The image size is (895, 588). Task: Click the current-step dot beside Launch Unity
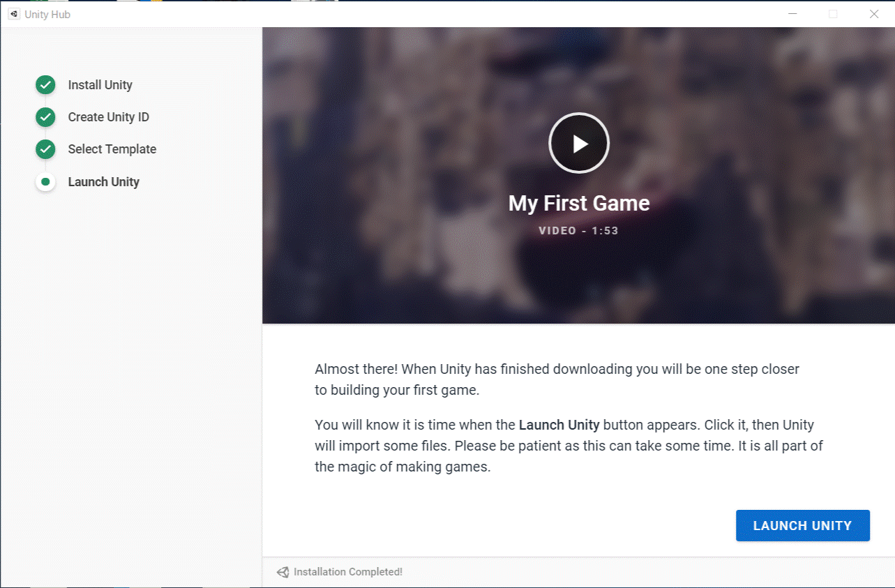pos(45,182)
